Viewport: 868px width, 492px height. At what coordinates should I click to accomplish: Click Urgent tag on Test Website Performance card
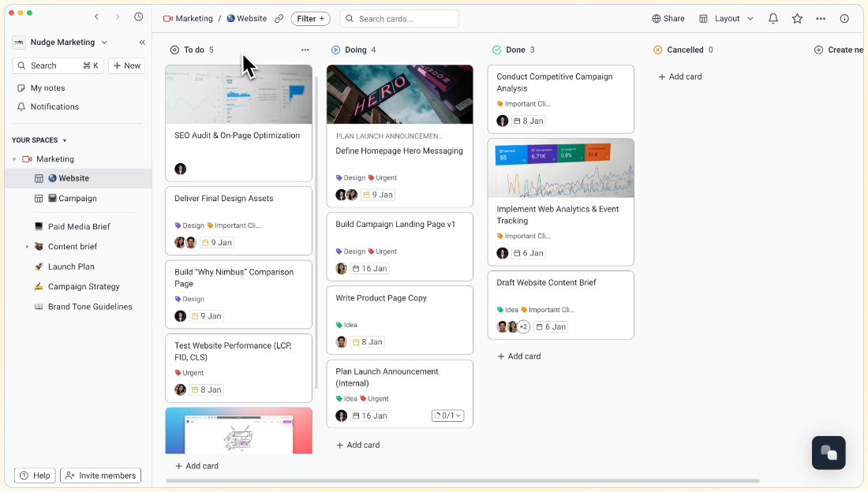189,372
